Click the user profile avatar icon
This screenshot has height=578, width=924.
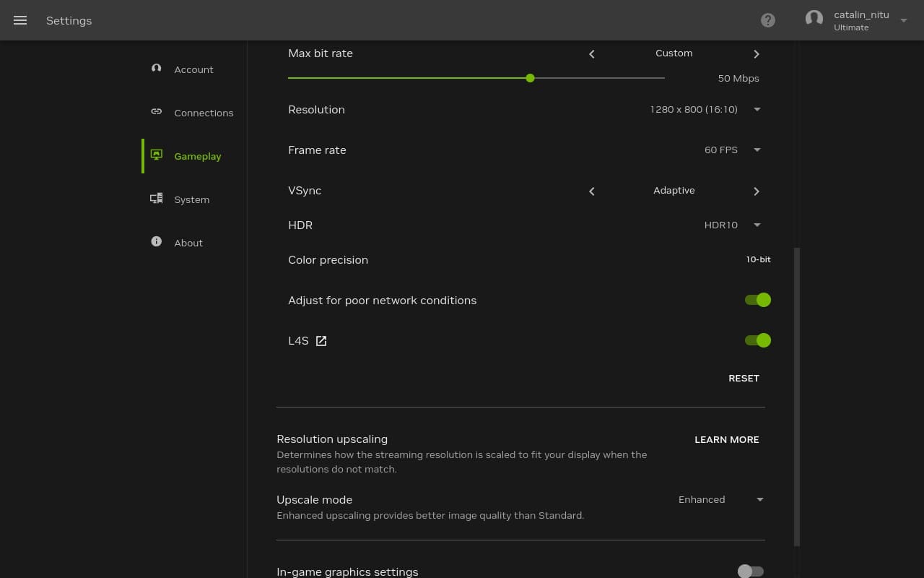[x=814, y=20]
